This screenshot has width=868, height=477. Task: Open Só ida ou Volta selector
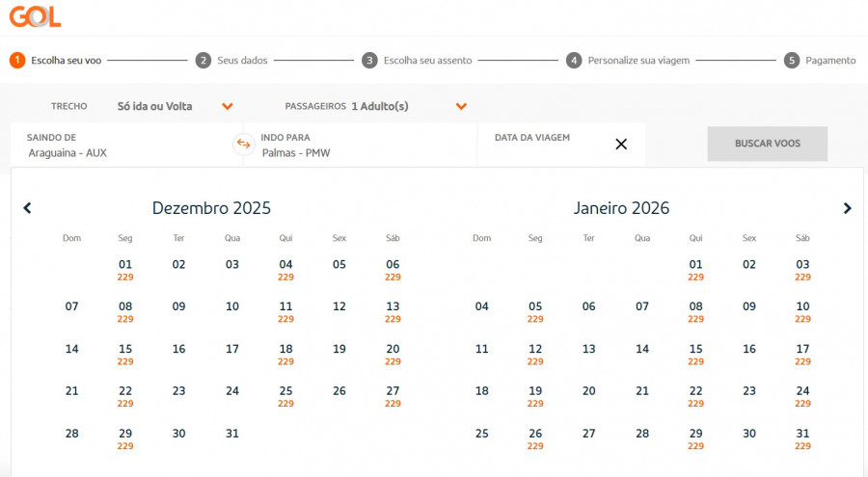(155, 106)
